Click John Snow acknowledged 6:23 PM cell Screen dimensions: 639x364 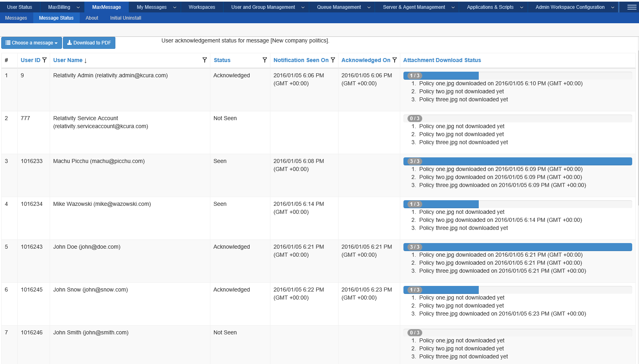[369, 304]
